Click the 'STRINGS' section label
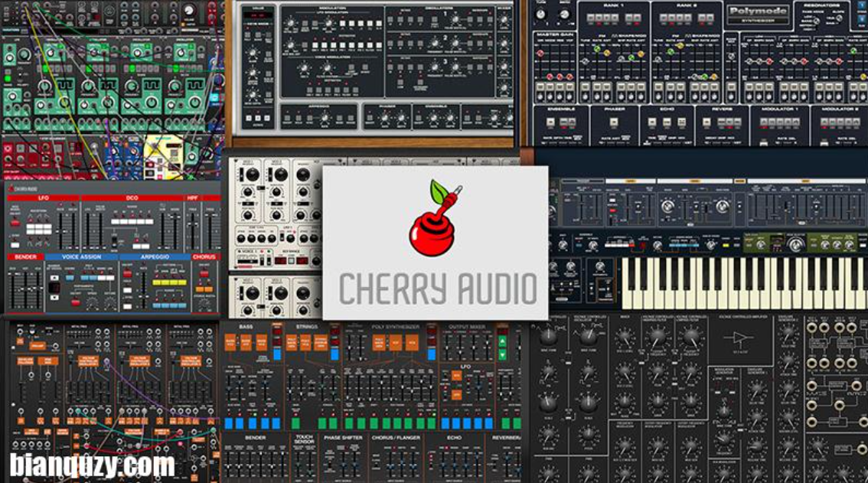This screenshot has width=868, height=483. click(x=307, y=327)
